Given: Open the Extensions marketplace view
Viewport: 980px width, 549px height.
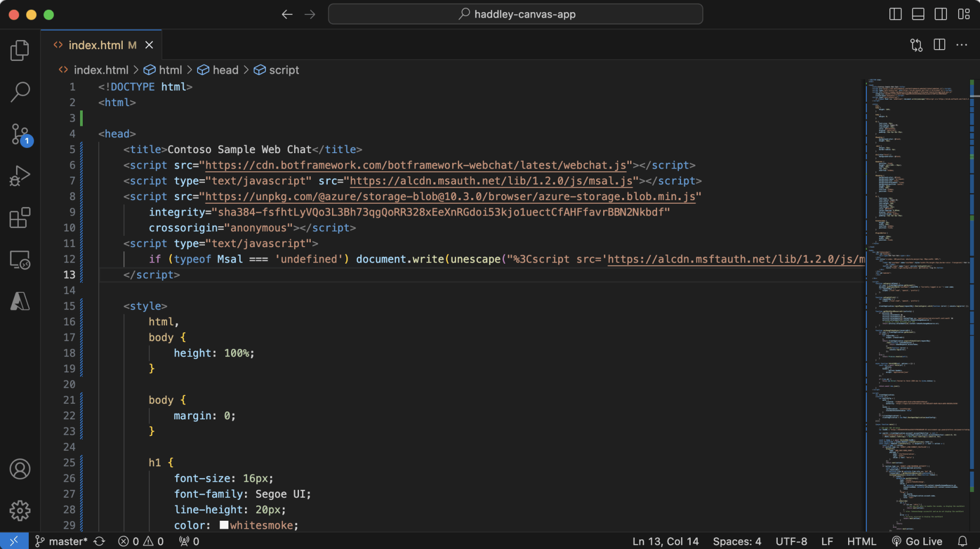Looking at the screenshot, I should pos(20,218).
